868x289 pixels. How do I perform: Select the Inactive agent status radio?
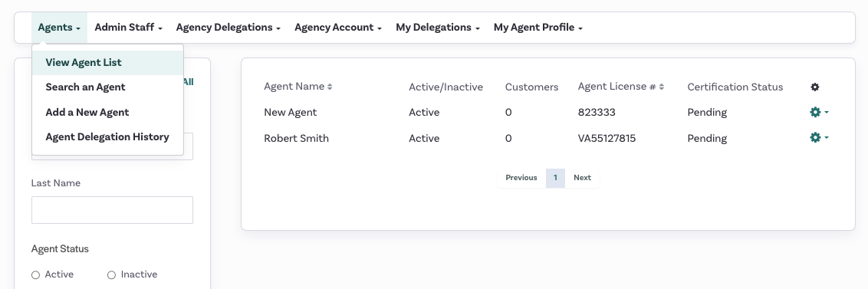[111, 275]
